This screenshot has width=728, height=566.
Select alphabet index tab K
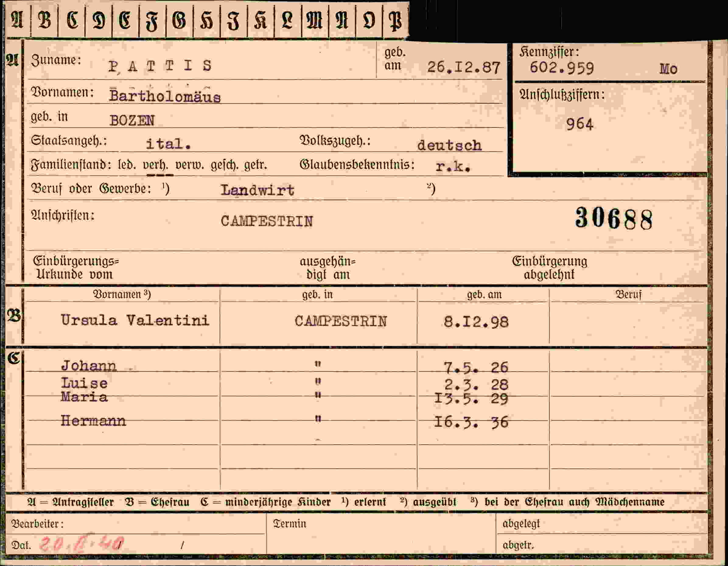[261, 20]
